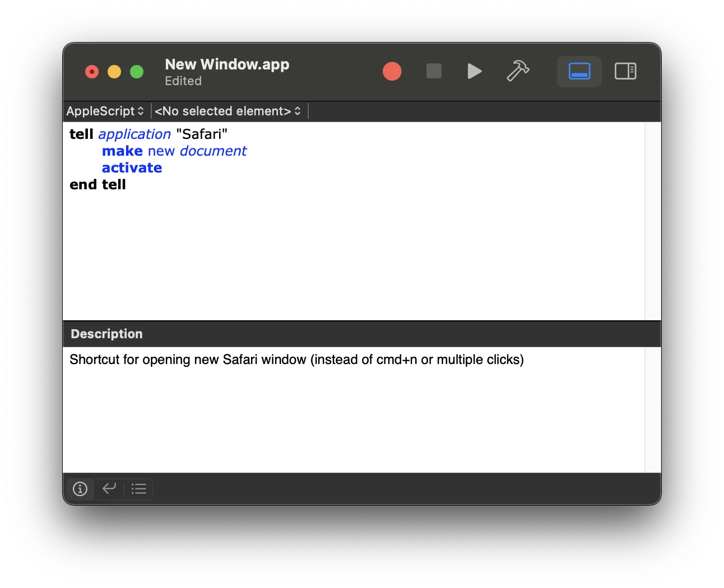Click the red Record button
Screen dimensions: 724x588
[392, 71]
